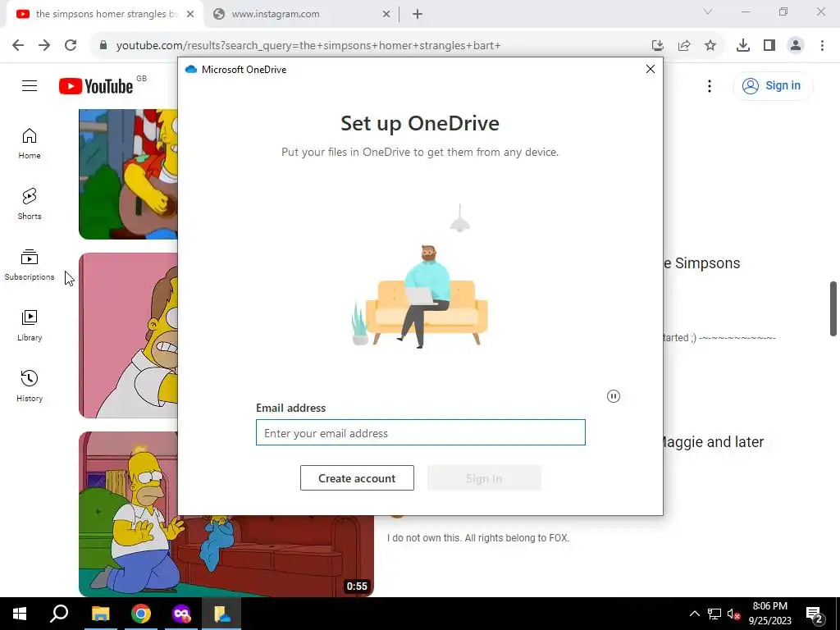The height and width of the screenshot is (630, 840).
Task: Click the YouTube page vertical scrollbar
Action: [833, 309]
